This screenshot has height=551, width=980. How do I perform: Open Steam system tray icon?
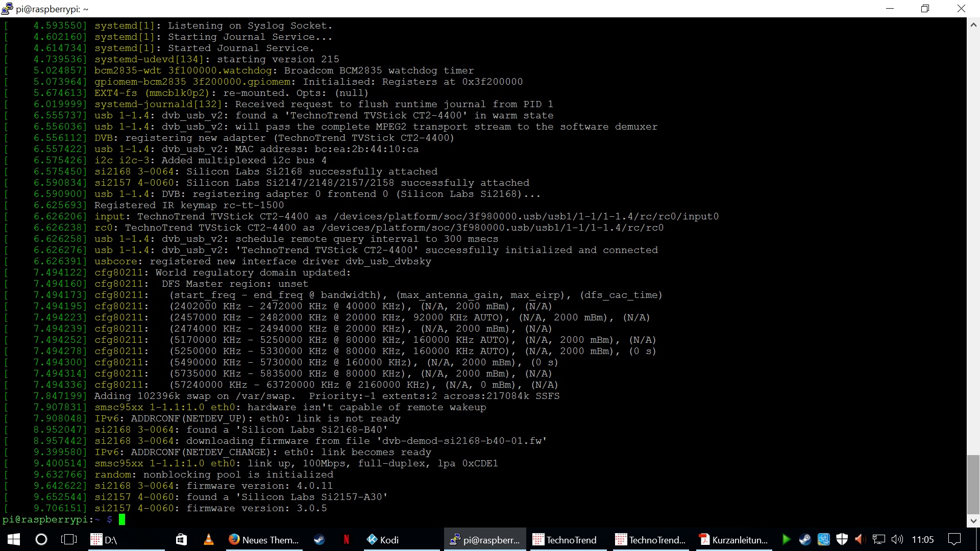(x=805, y=539)
